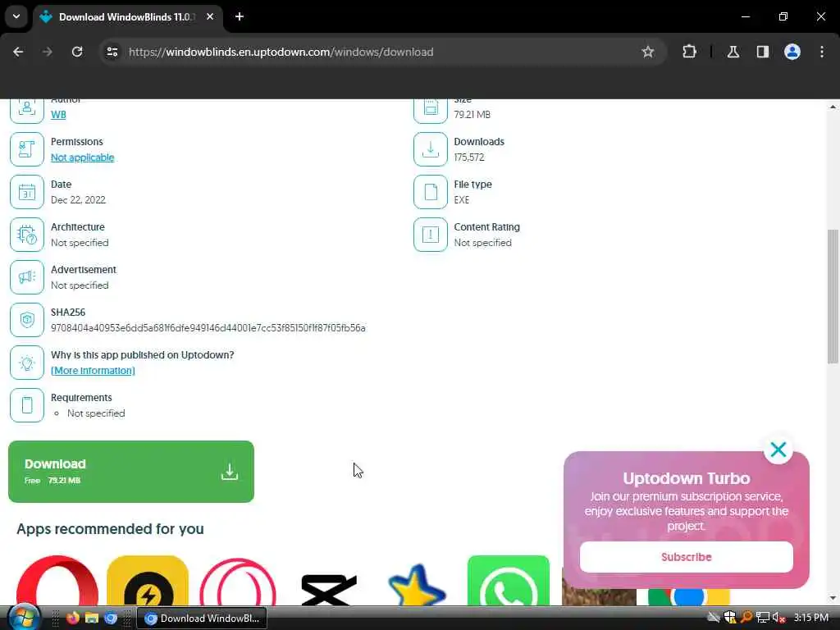840x630 pixels.
Task: Click Subscribe in Uptodown Turbo popup
Action: [687, 557]
